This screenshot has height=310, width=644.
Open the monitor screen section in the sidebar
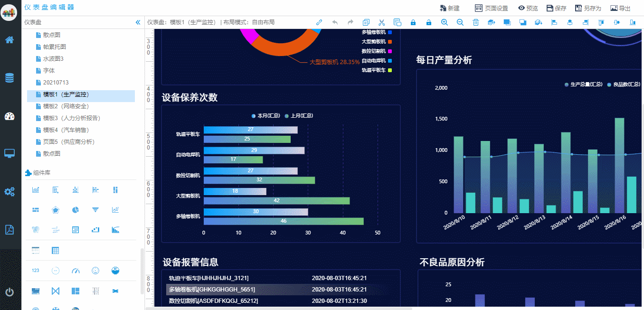[x=9, y=153]
